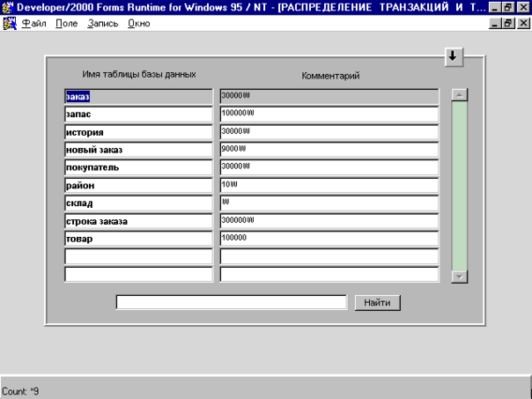Viewport: 532px width, 399px height.
Task: Click the Forms Runtime icon in title bar
Action: point(8,7)
